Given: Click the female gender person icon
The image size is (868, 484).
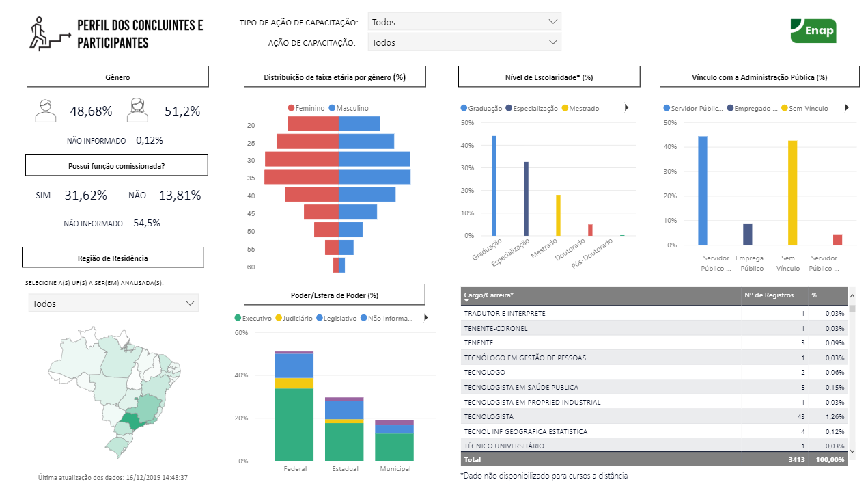Looking at the screenshot, I should click(138, 111).
